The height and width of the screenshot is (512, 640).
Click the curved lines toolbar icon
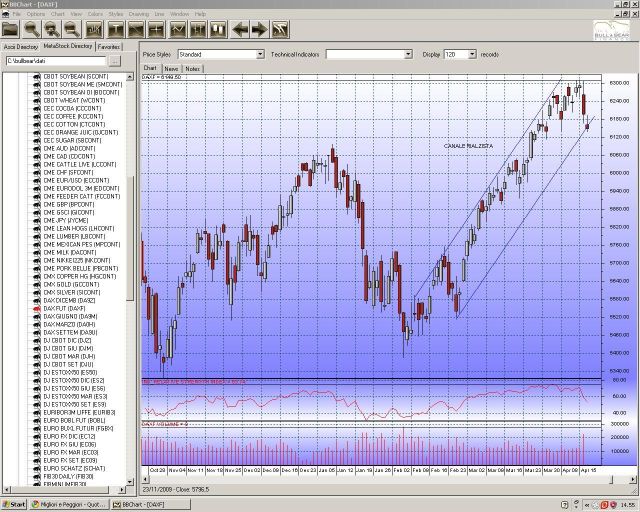coord(280,29)
